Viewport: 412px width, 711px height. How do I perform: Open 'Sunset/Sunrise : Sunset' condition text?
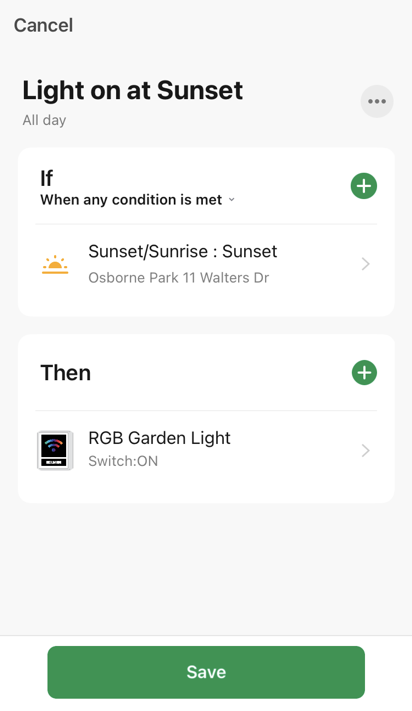click(x=183, y=251)
